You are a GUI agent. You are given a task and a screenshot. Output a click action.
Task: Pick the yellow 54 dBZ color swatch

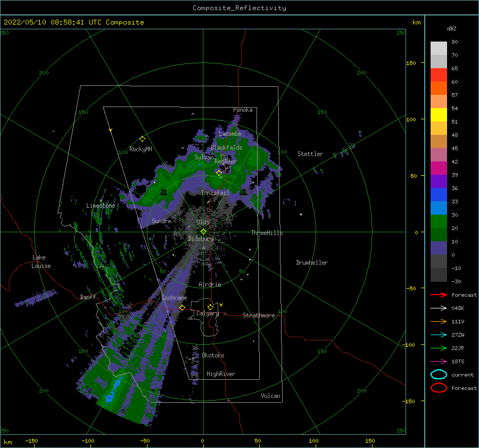[x=439, y=115]
